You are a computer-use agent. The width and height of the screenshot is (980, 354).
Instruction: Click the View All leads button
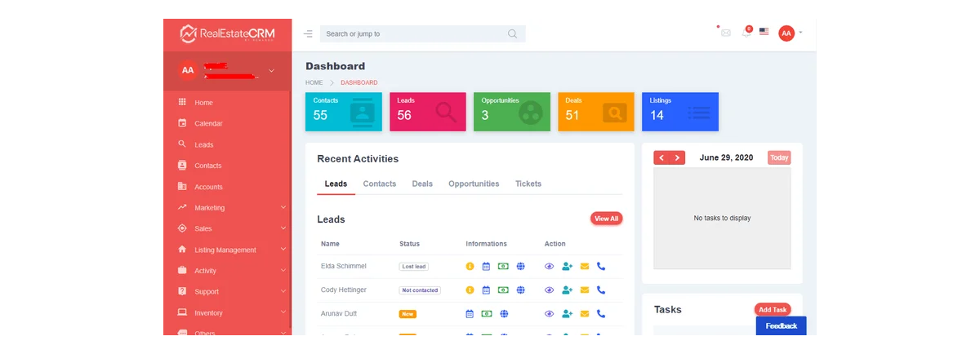tap(607, 219)
